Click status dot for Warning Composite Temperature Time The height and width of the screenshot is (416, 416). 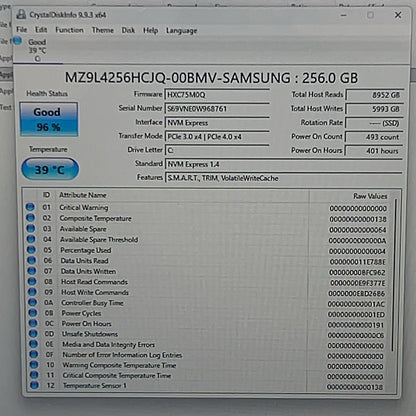34,364
